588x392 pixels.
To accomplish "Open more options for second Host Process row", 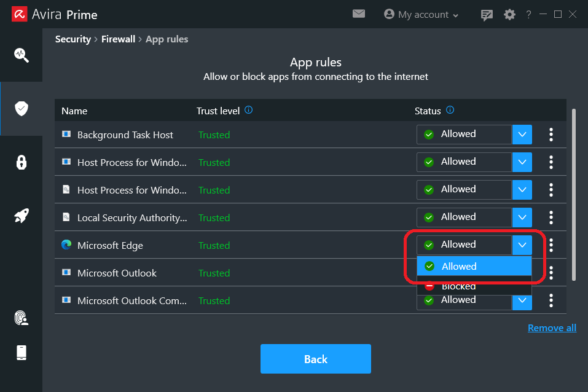I will coord(551,190).
